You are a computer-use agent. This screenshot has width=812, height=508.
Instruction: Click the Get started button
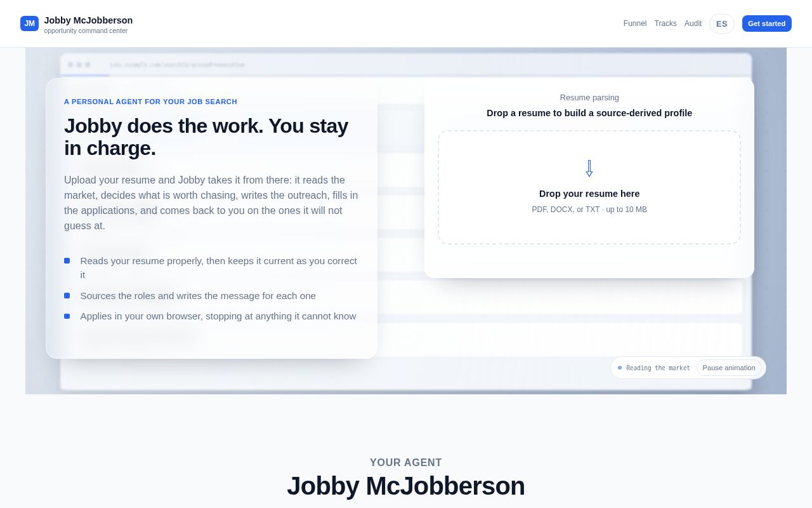[x=767, y=23]
